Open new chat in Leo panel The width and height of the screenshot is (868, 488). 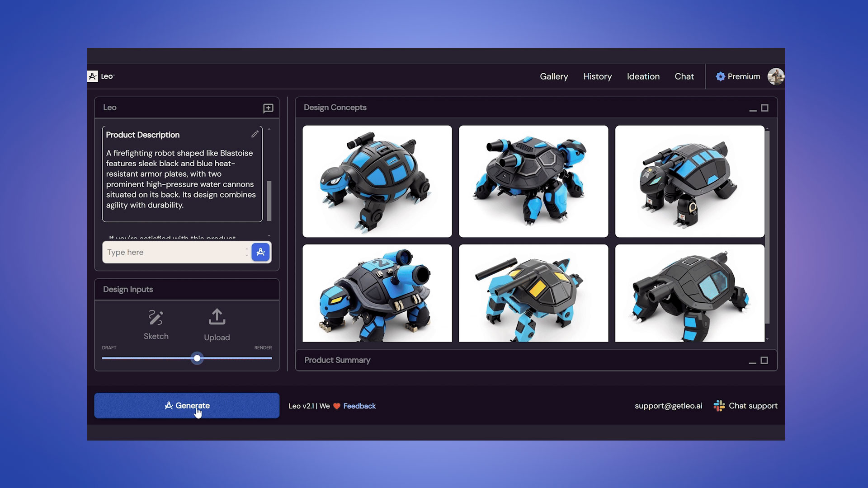pos(268,108)
